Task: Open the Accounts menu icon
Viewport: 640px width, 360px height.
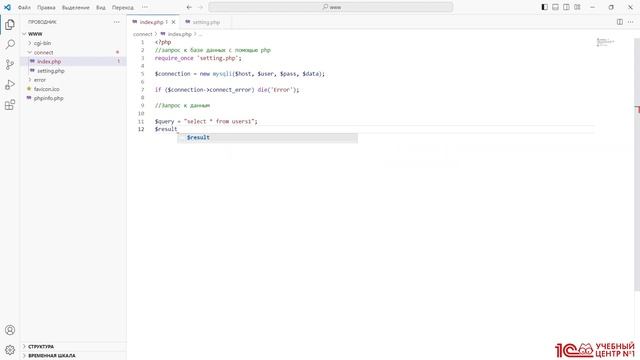Action: [10, 330]
